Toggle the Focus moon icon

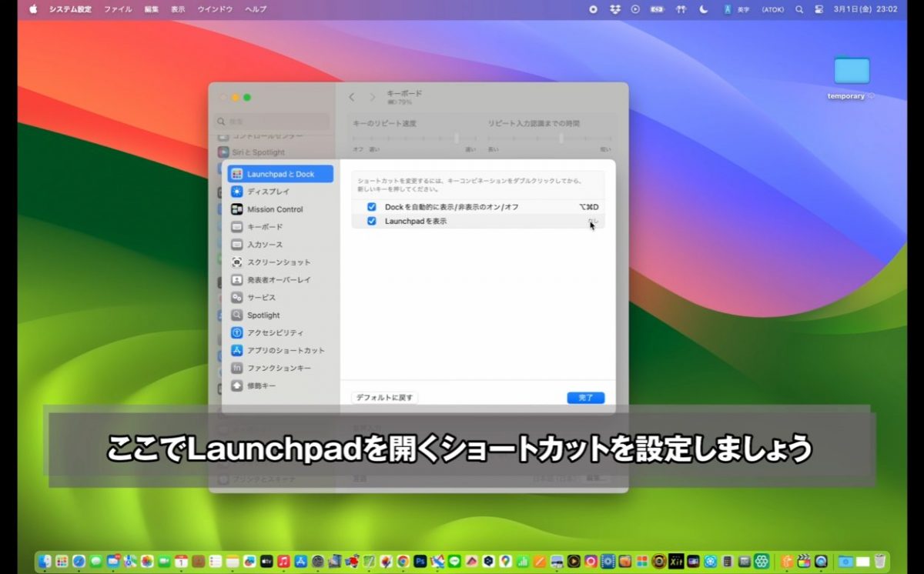click(704, 9)
